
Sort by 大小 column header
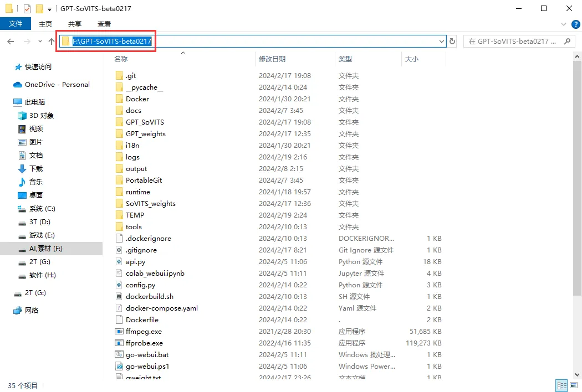412,59
